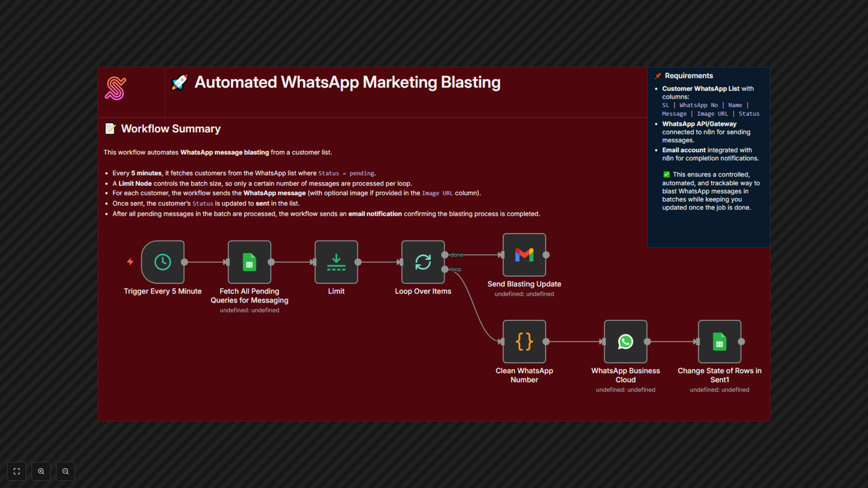Click the rocket emoji beside the title

180,82
